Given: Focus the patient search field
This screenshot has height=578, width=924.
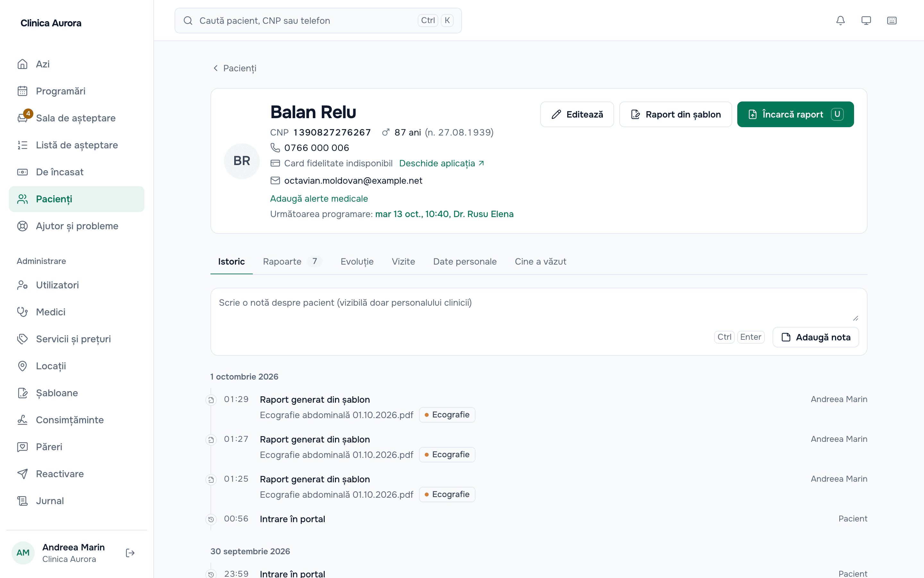Looking at the screenshot, I should (x=318, y=21).
